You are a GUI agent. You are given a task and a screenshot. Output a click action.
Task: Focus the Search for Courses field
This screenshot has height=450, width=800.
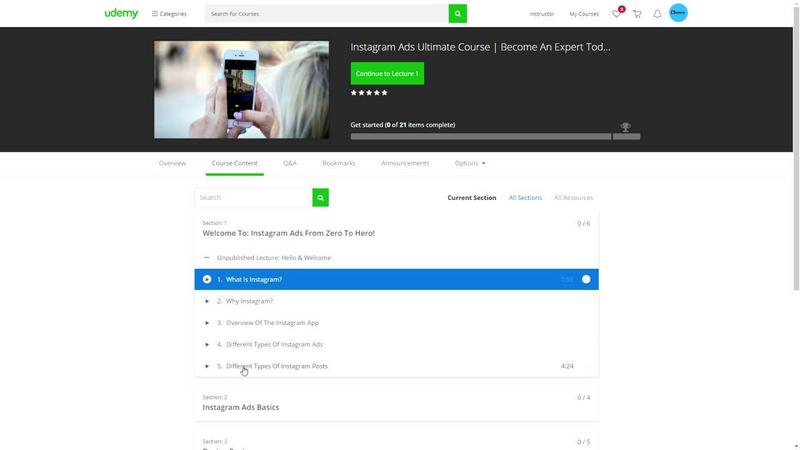[327, 14]
